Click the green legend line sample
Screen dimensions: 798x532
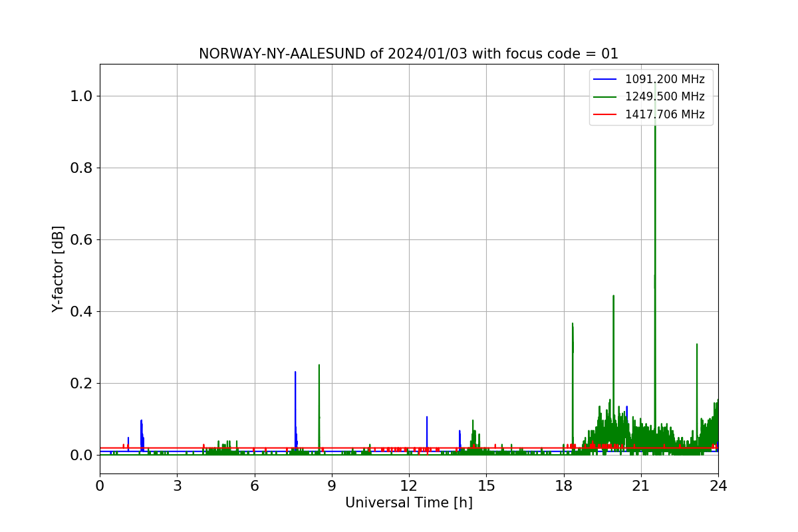coord(606,97)
